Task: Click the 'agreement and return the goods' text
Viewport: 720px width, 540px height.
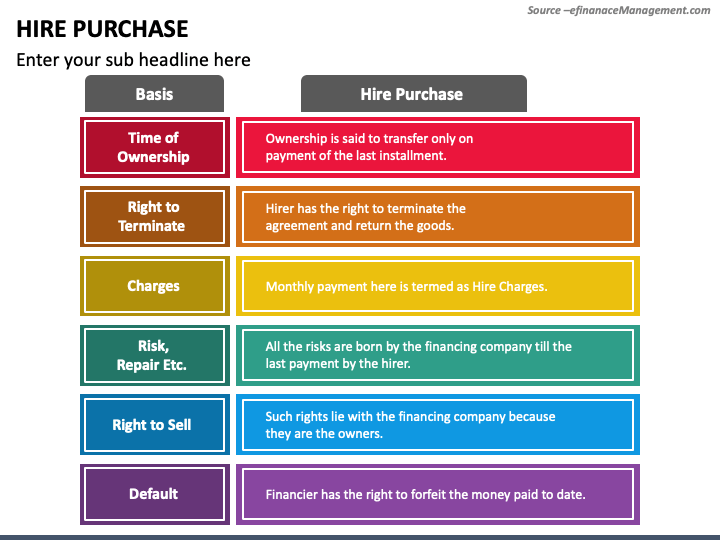Action: click(x=360, y=225)
